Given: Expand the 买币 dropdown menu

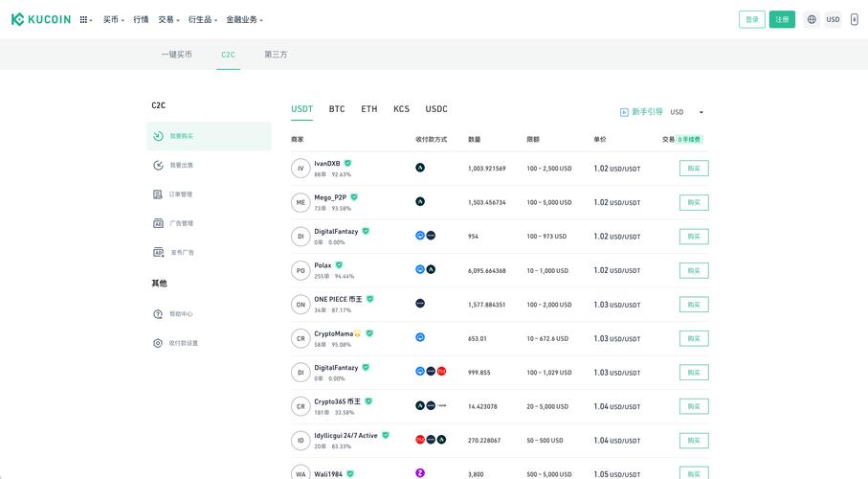Looking at the screenshot, I should pyautogui.click(x=114, y=19).
